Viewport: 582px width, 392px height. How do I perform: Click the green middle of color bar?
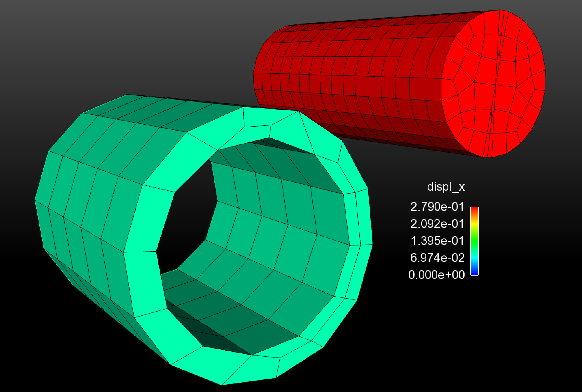475,241
